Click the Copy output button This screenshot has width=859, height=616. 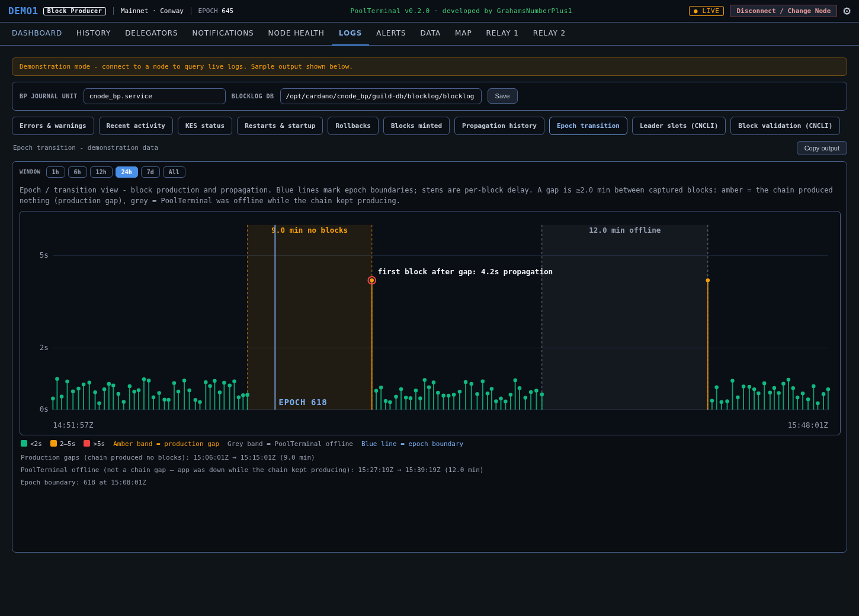point(822,148)
